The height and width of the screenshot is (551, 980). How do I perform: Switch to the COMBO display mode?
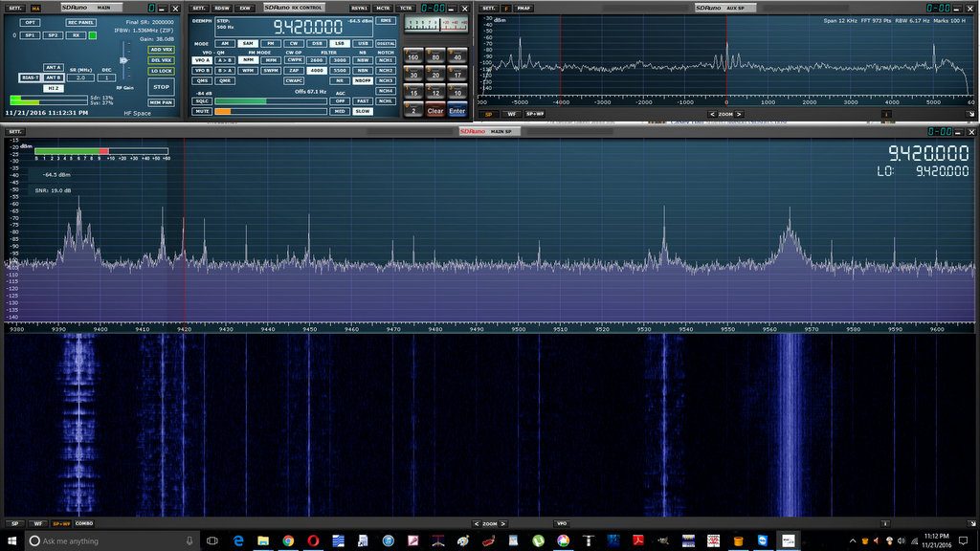pos(85,523)
